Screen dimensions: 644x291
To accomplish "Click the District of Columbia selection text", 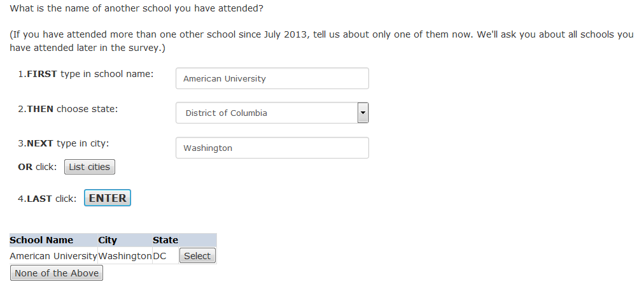I will pyautogui.click(x=226, y=113).
